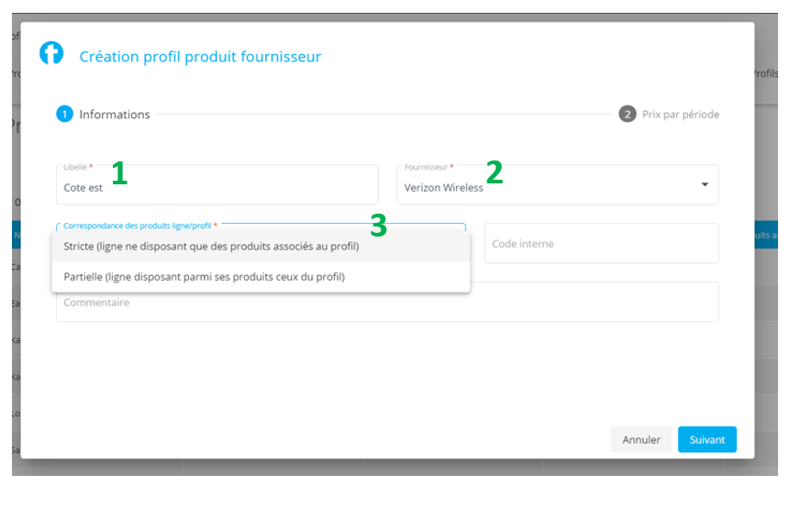The height and width of the screenshot is (508, 812).
Task: Click the Fournisseur field label
Action: click(x=426, y=167)
